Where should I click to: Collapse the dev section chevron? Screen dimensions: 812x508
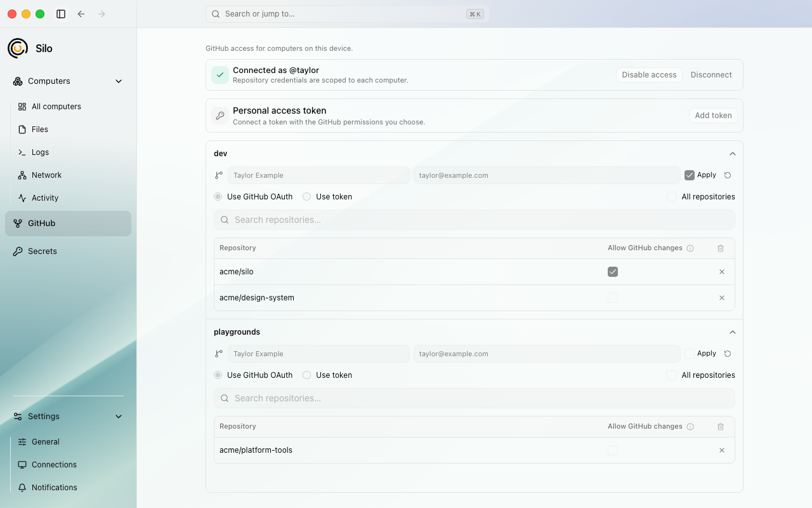[x=733, y=154]
